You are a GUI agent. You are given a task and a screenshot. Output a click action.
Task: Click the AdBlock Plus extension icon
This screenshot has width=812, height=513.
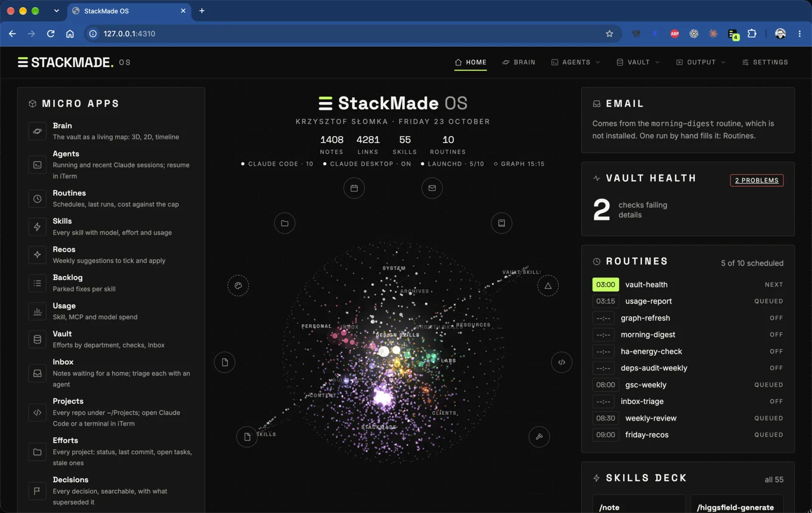point(674,33)
